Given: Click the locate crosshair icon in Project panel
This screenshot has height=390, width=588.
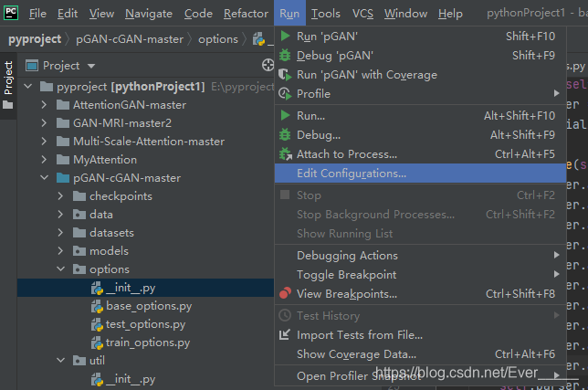Looking at the screenshot, I should pyautogui.click(x=268, y=65).
